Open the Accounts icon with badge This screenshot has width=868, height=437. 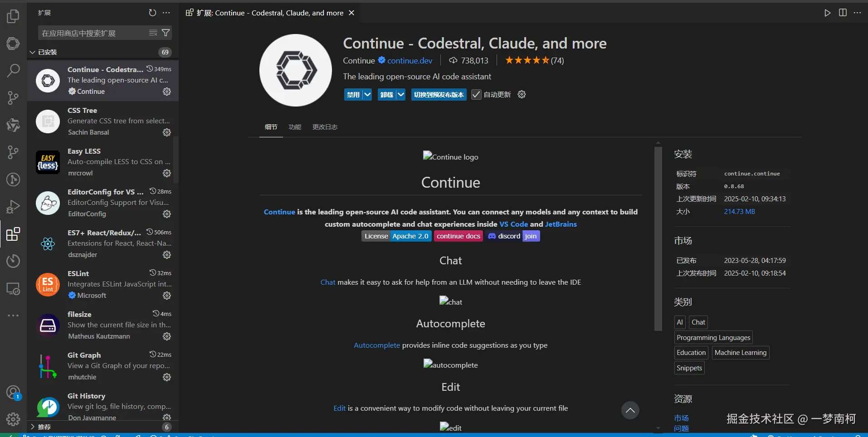[13, 393]
